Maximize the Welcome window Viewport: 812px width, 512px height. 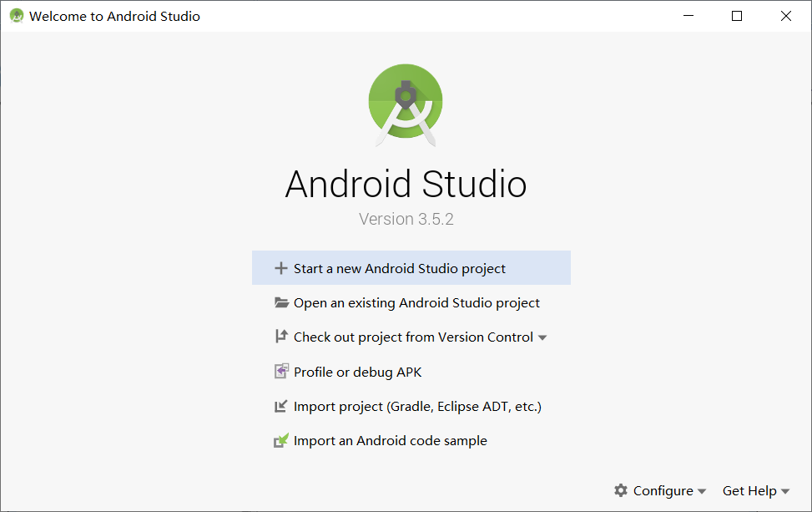(x=737, y=16)
